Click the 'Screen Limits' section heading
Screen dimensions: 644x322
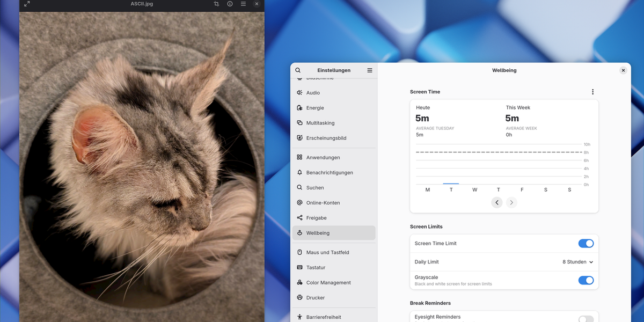[x=426, y=226]
